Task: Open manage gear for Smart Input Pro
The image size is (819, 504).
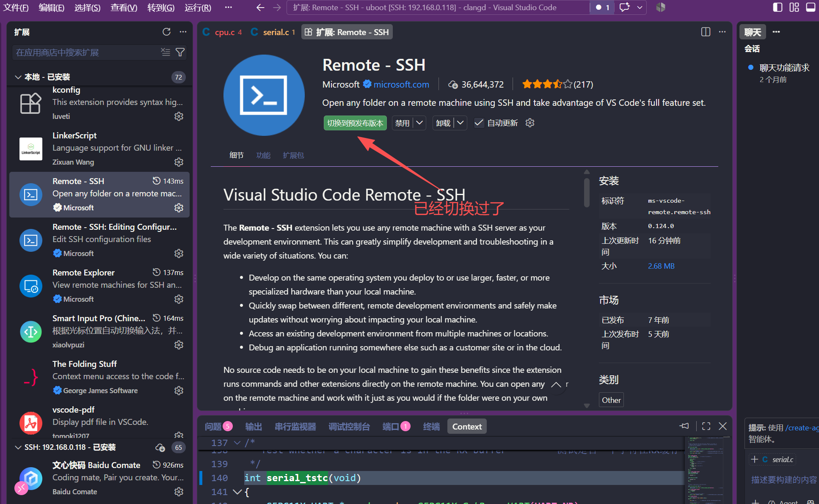Action: pos(179,345)
